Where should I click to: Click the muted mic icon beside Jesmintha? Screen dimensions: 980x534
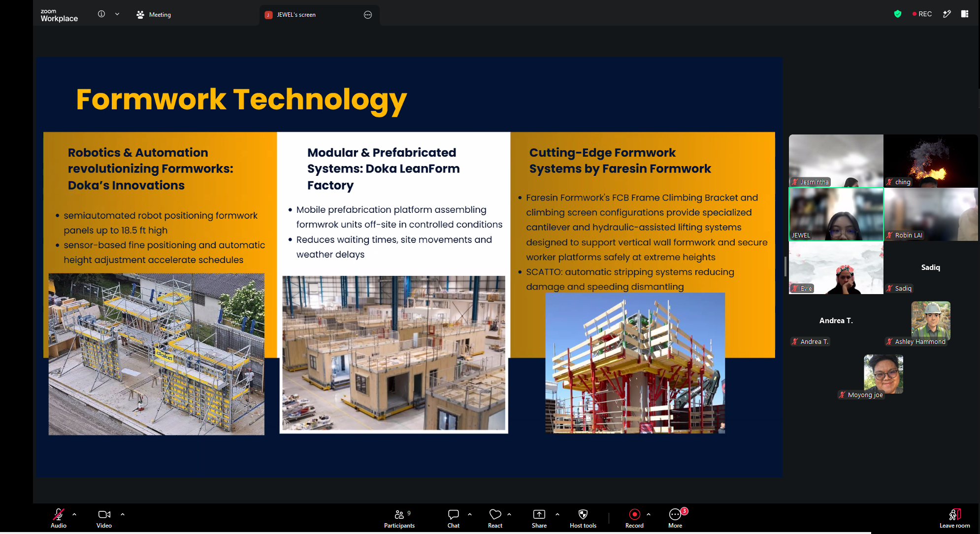[795, 182]
